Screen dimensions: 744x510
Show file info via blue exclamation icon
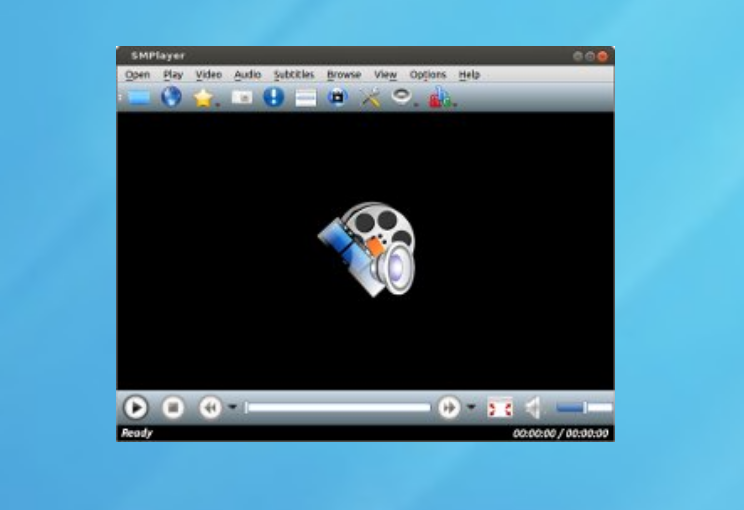click(x=274, y=97)
